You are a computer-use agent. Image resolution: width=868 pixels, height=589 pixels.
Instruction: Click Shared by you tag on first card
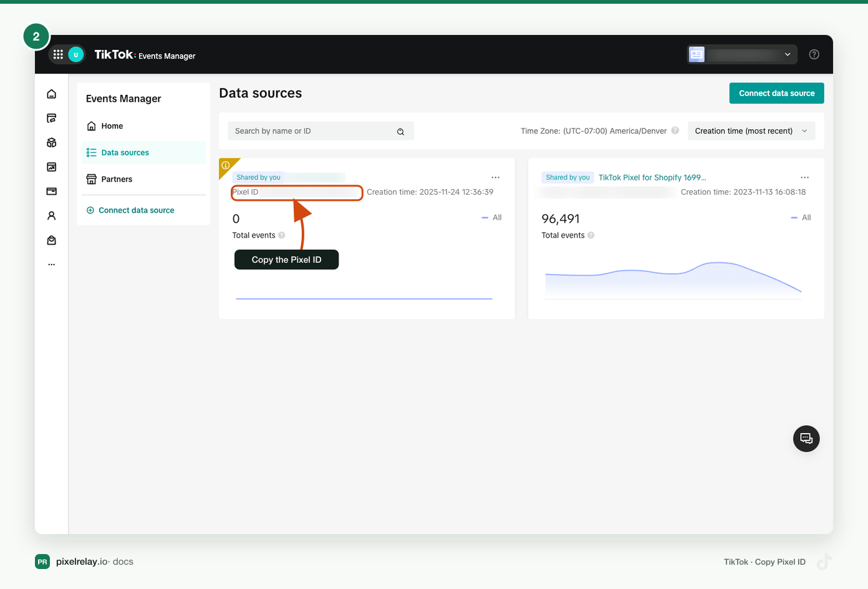[x=259, y=178]
